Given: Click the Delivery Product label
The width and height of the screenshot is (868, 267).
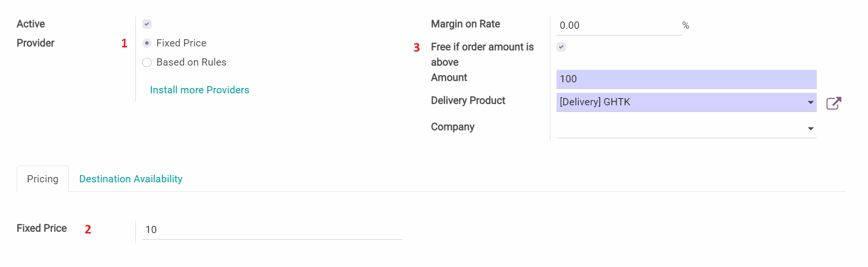Looking at the screenshot, I should [x=468, y=100].
